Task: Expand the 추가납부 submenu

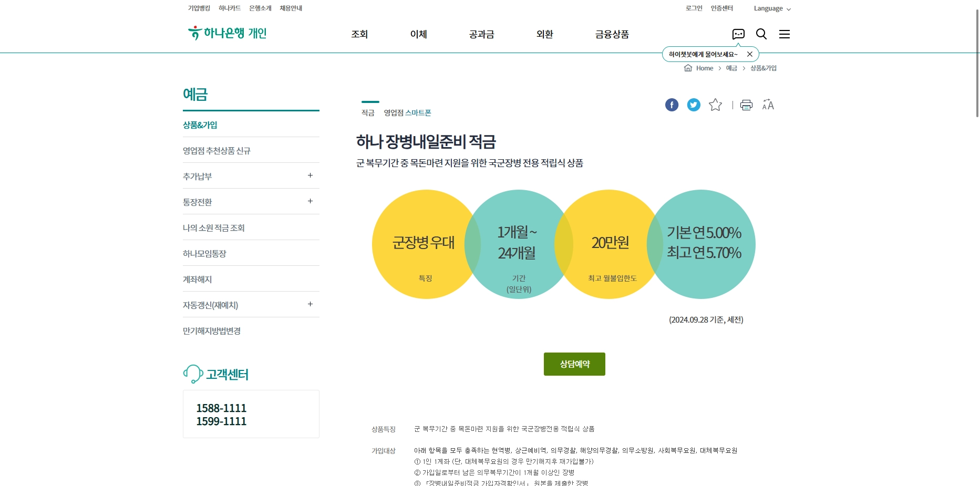Action: pos(310,175)
